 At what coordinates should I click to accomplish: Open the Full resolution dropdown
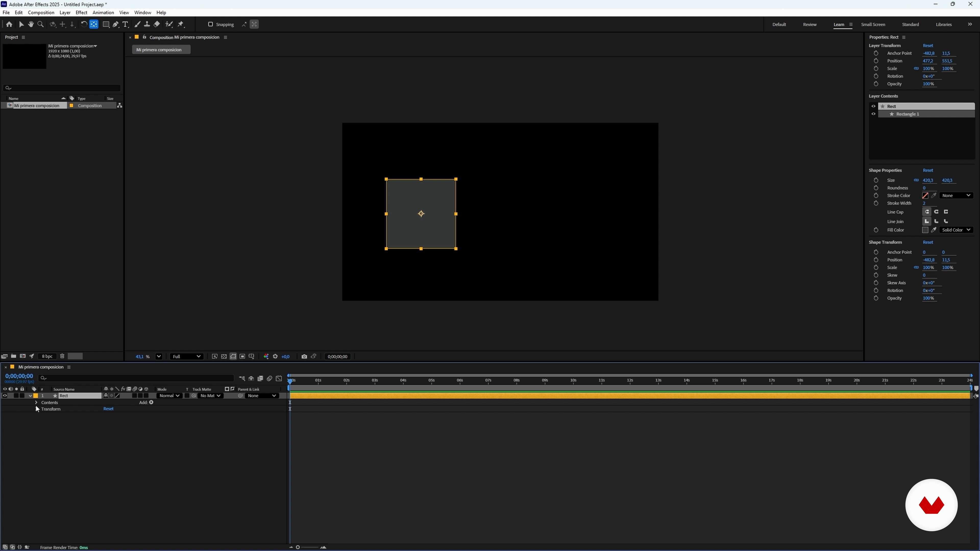(186, 356)
